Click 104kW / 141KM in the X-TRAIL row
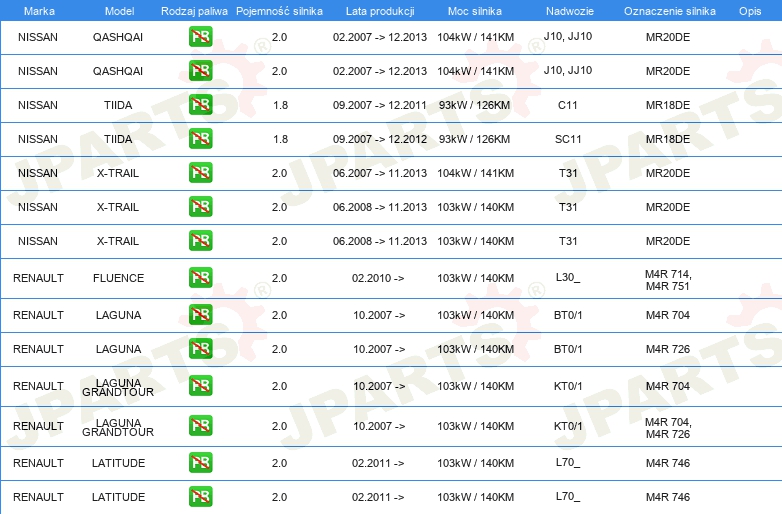 pyautogui.click(x=475, y=173)
